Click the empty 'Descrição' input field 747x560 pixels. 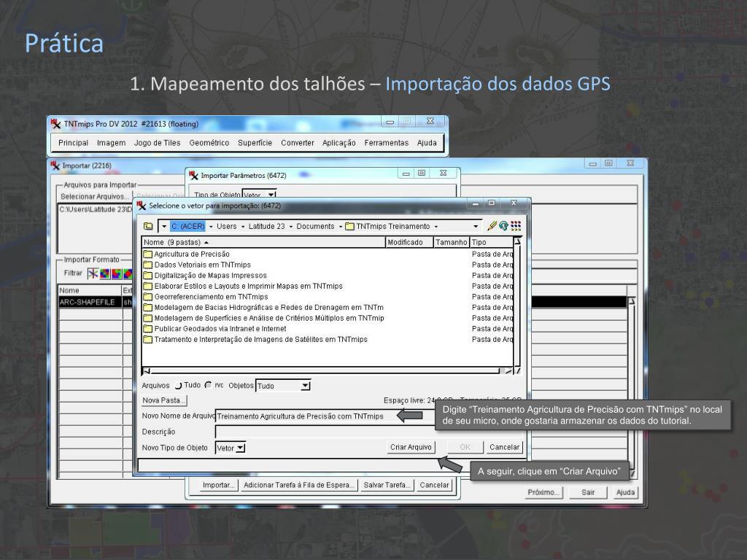tap(368, 432)
